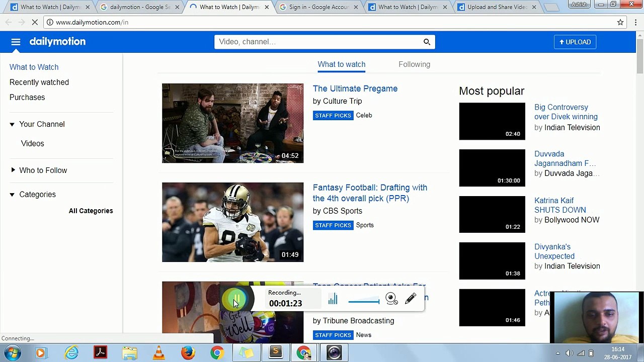The image size is (644, 362).
Task: Close the dailymotion Google Search tab
Action: click(x=177, y=7)
